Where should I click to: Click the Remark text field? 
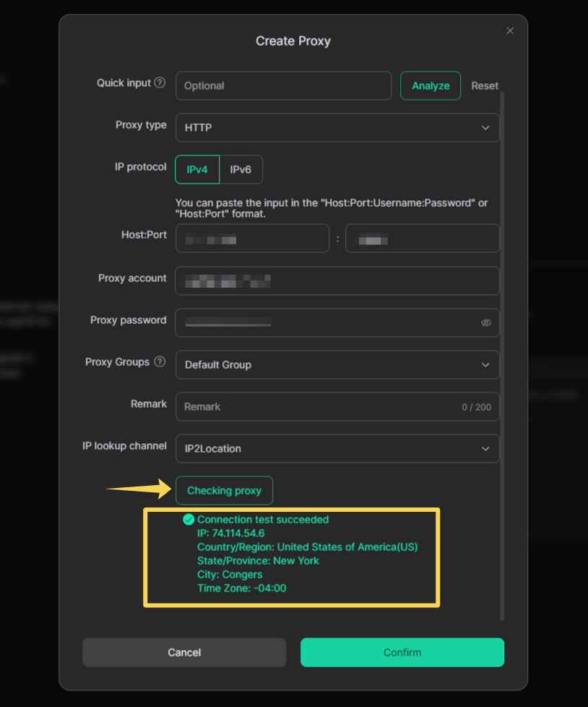(318, 407)
